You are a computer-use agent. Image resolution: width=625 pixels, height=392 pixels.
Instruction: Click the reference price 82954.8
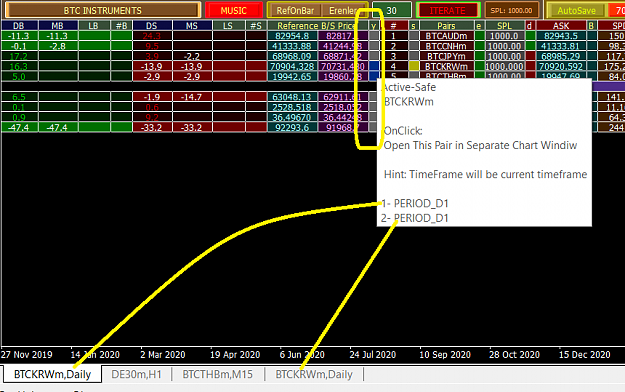(292, 35)
